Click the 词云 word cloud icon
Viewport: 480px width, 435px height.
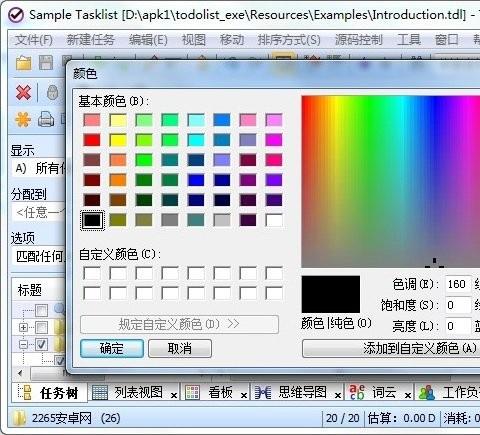pos(357,392)
